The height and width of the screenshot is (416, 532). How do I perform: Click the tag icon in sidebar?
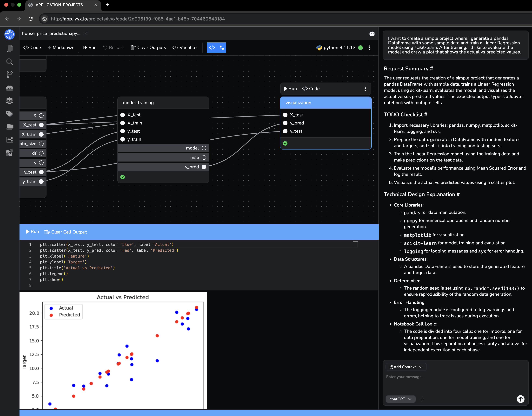pyautogui.click(x=9, y=113)
